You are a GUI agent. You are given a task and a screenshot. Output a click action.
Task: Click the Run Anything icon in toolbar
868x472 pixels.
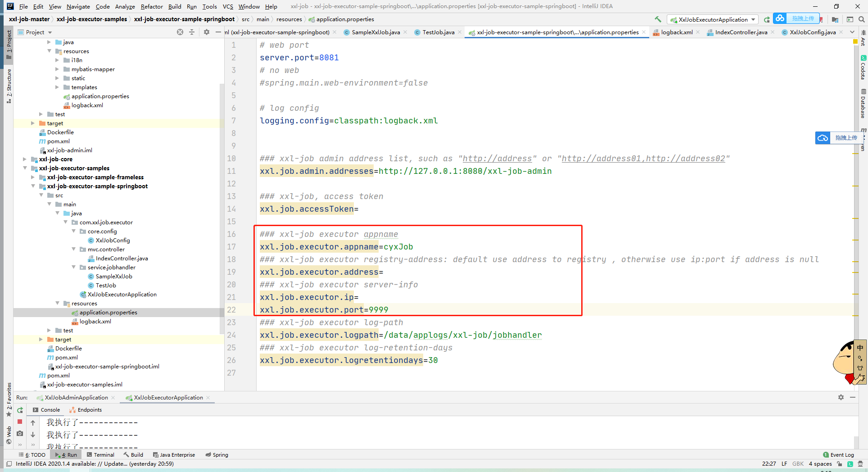click(850, 19)
